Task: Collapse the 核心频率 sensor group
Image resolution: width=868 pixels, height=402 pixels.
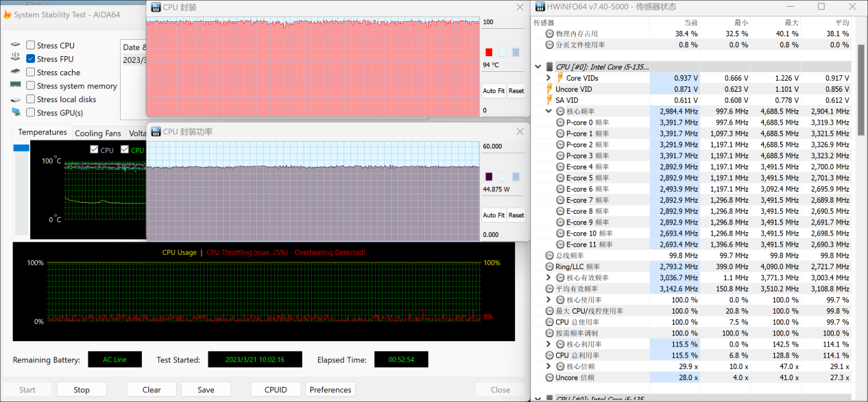Action: pyautogui.click(x=548, y=112)
